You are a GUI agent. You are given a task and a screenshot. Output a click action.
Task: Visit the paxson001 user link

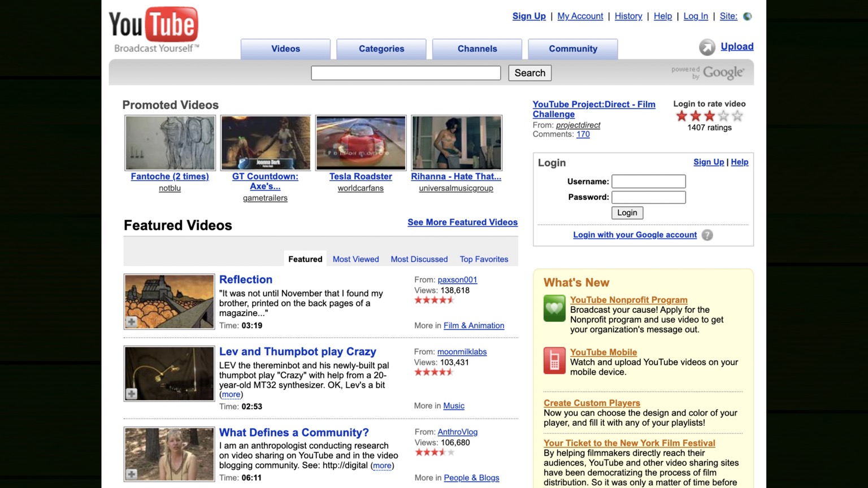click(457, 280)
